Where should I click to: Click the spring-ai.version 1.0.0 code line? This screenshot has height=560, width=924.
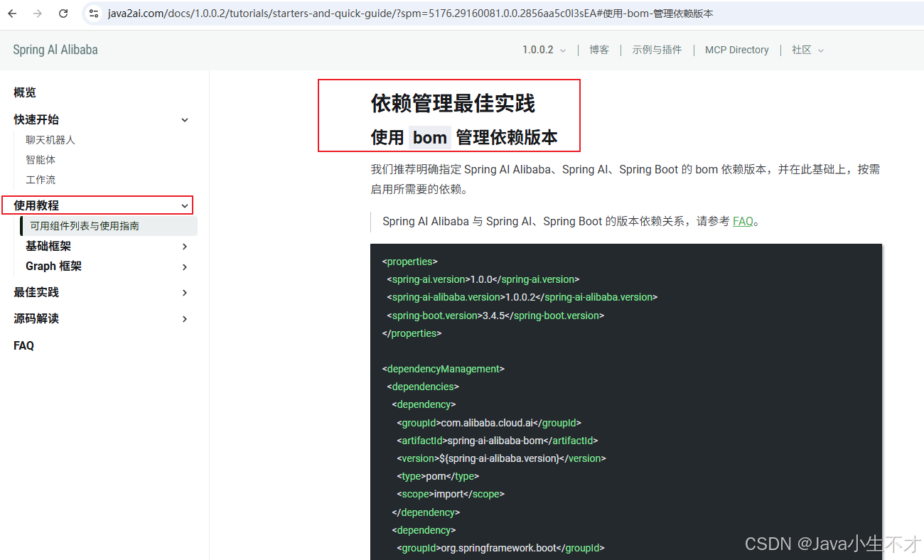coord(483,279)
